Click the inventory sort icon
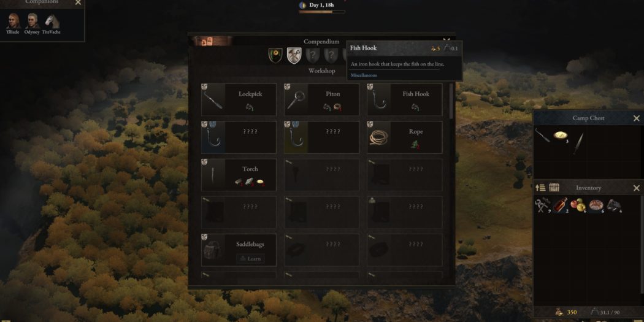 (x=540, y=188)
